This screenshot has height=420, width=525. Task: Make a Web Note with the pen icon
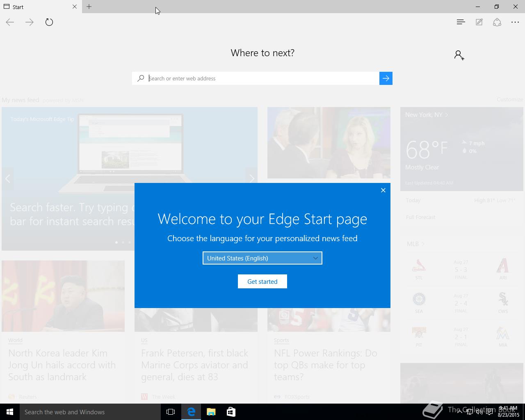[479, 22]
